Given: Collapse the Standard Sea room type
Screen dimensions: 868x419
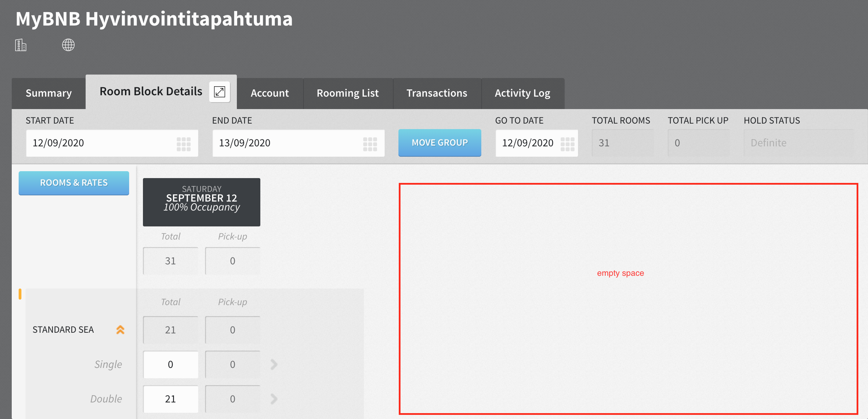Looking at the screenshot, I should click(120, 330).
